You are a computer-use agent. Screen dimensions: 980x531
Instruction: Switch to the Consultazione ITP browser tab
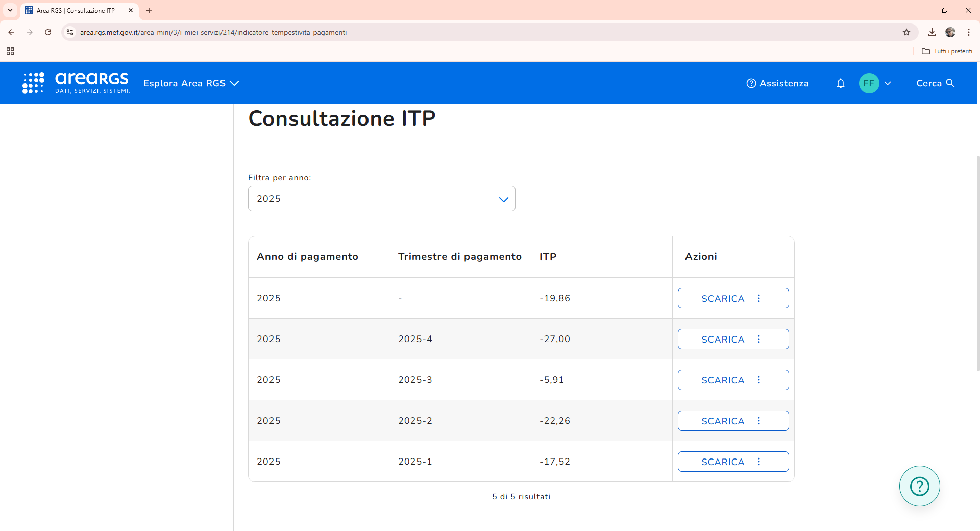pyautogui.click(x=77, y=10)
